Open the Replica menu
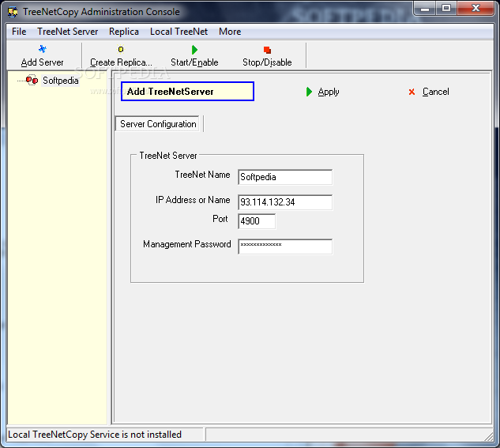 [124, 32]
